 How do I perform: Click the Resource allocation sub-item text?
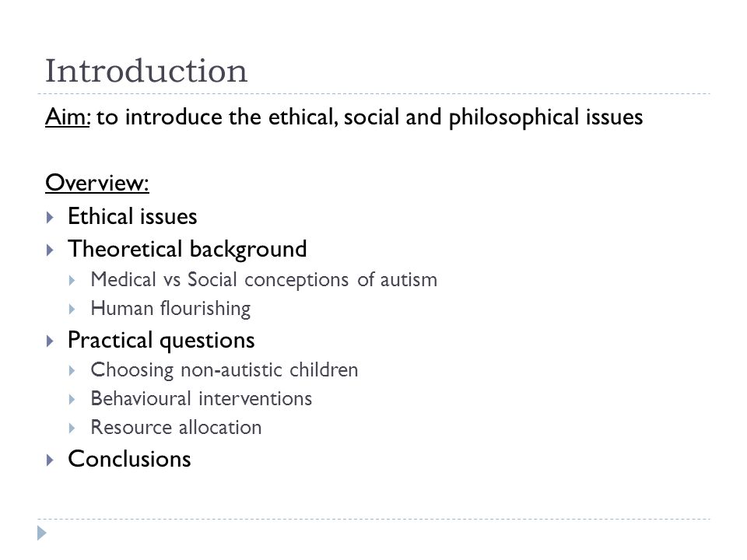tap(177, 428)
